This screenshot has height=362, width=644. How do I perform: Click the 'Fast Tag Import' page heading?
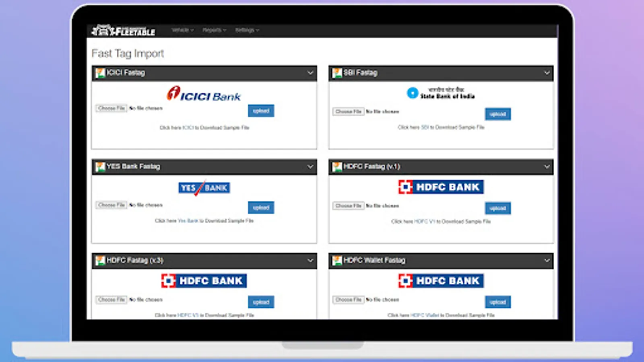pyautogui.click(x=128, y=53)
